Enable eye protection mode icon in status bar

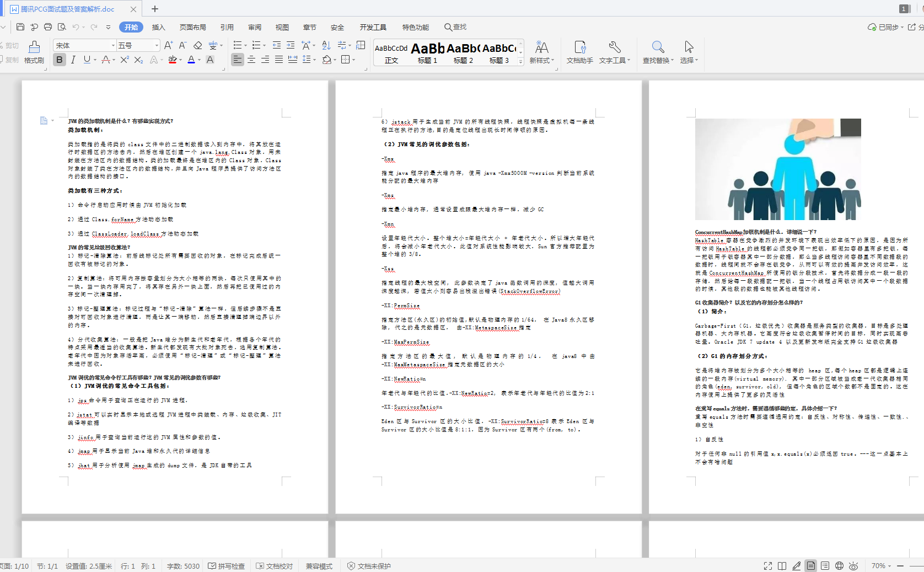[853, 566]
